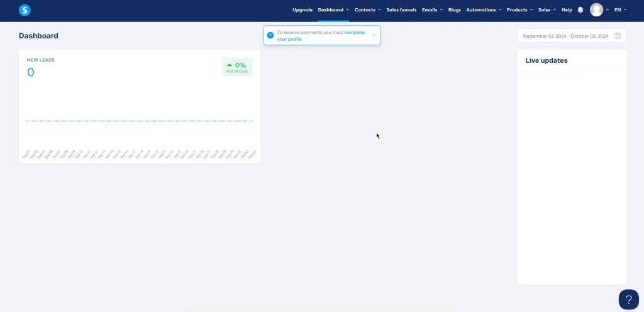Open the notifications bell
The width and height of the screenshot is (644, 312).
click(x=580, y=10)
